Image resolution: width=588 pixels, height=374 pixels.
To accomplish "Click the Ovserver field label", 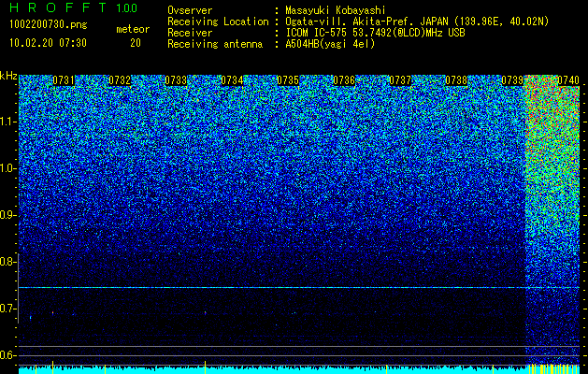I will click(x=190, y=10).
